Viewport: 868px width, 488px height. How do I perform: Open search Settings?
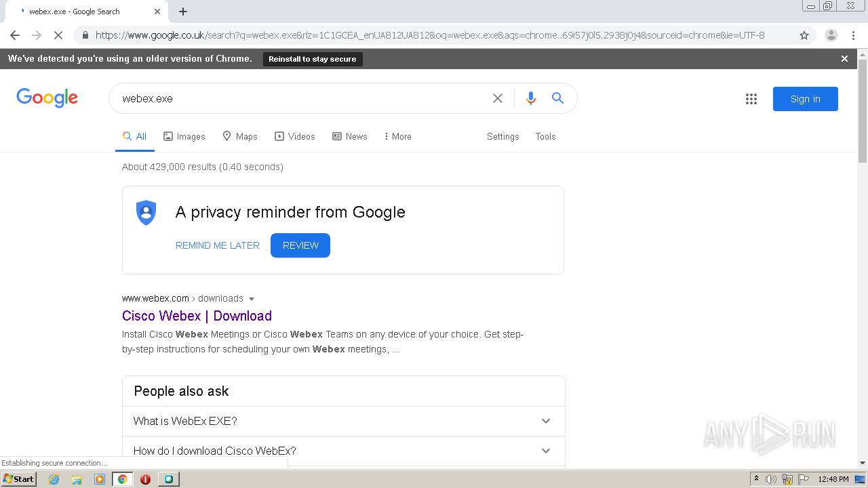pyautogui.click(x=502, y=136)
